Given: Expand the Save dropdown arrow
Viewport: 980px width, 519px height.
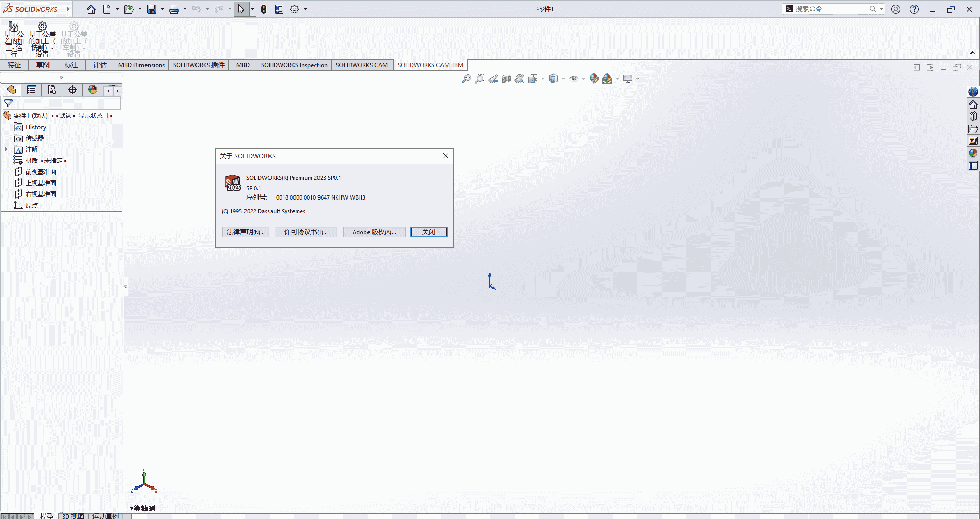Looking at the screenshot, I should (x=162, y=9).
